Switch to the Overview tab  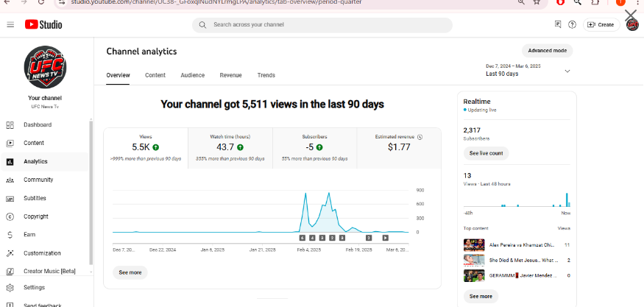pos(118,75)
